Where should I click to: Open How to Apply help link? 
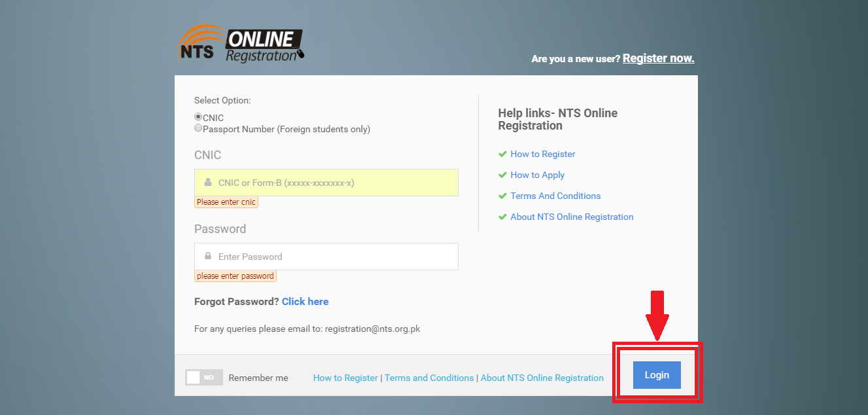click(538, 175)
